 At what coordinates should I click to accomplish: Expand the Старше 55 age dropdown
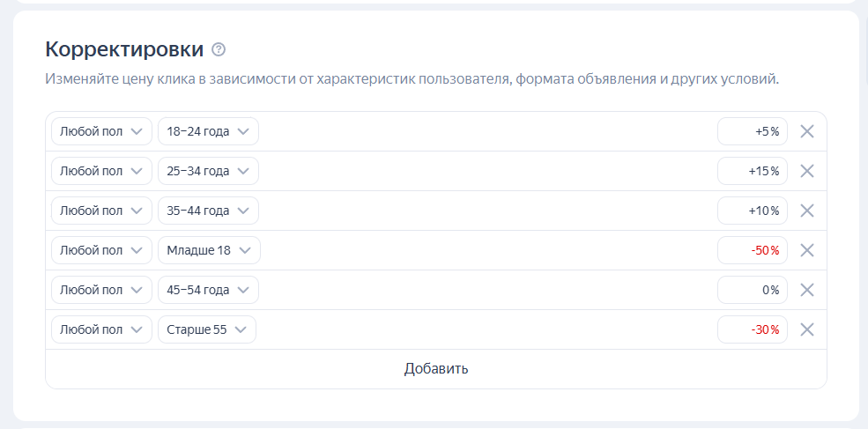(x=207, y=329)
